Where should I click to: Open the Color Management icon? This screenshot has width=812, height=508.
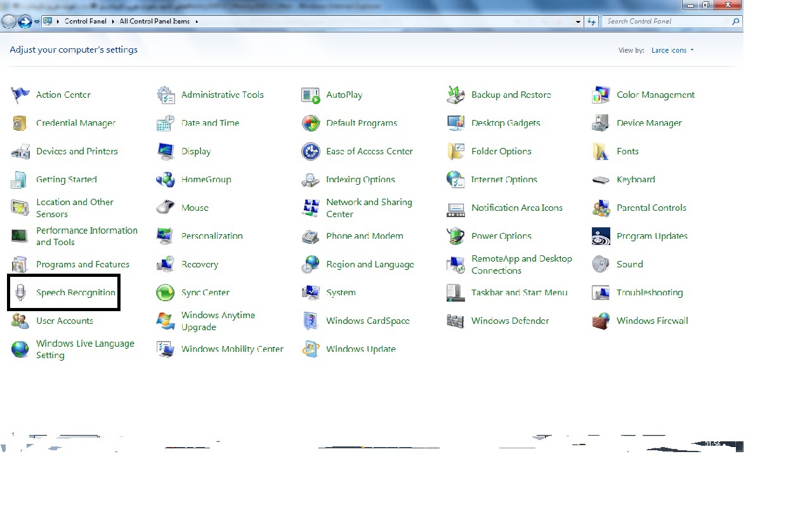pyautogui.click(x=601, y=95)
